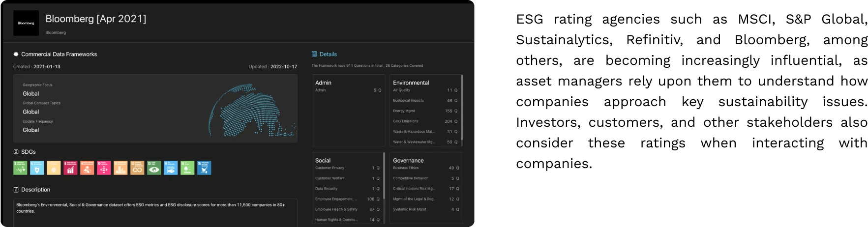The image size is (868, 227).
Task: Click the Bloomberg logo thumbnail
Action: tap(26, 23)
